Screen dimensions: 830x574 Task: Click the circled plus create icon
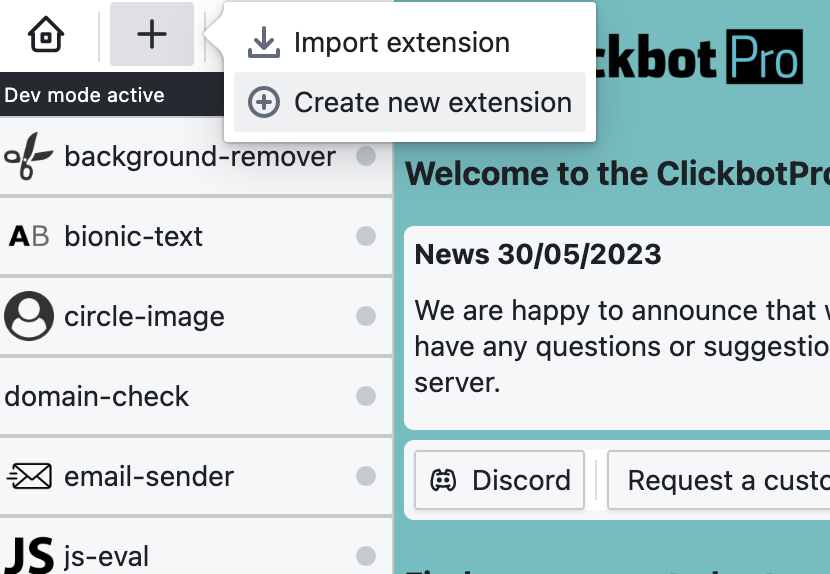[x=264, y=102]
